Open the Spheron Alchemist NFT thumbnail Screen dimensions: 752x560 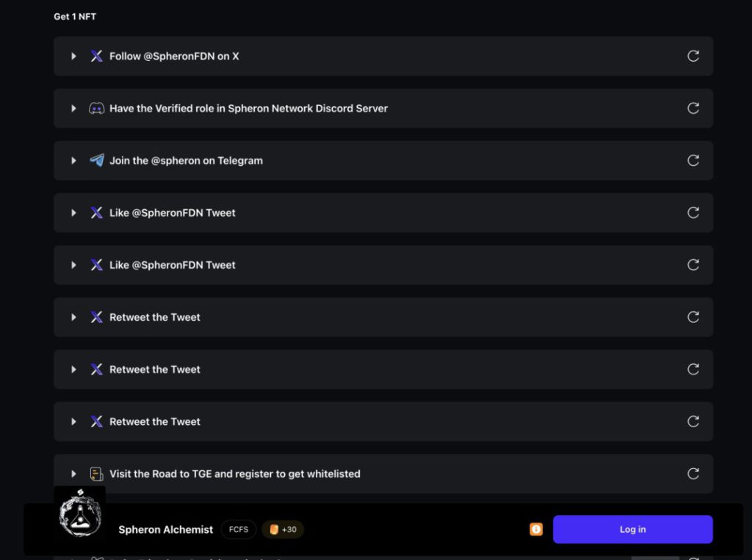[x=79, y=514]
